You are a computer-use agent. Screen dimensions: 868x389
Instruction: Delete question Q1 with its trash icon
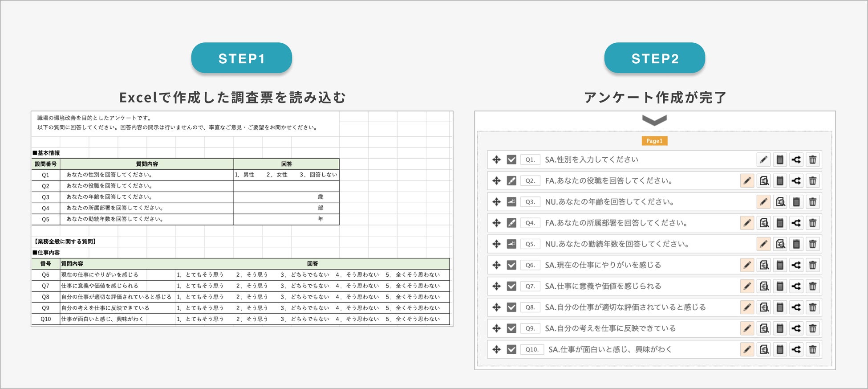point(813,160)
